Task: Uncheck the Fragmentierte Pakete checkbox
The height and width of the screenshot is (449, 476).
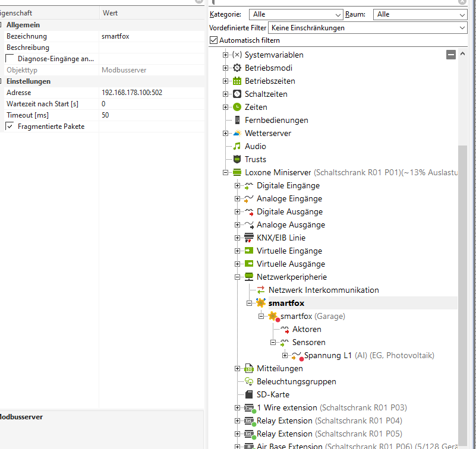Action: 10,126
